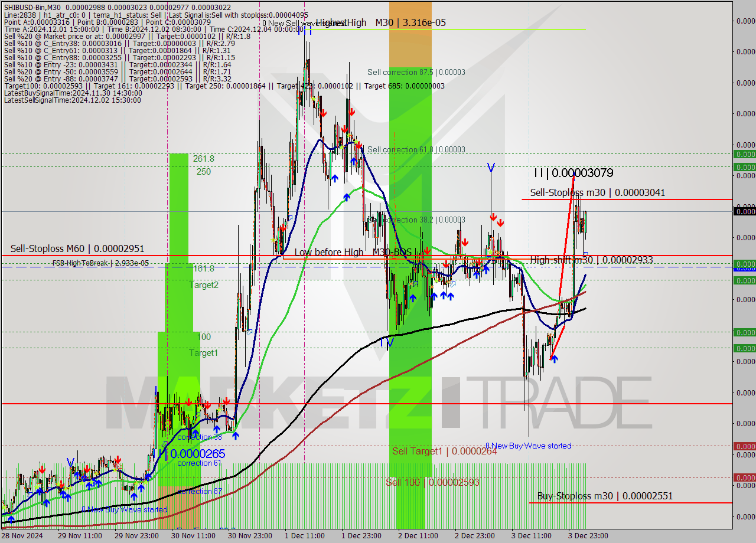Image resolution: width=756 pixels, height=543 pixels.
Task: Click the 'Sell correction 87.5 | 0.00003' label
Action: click(416, 72)
